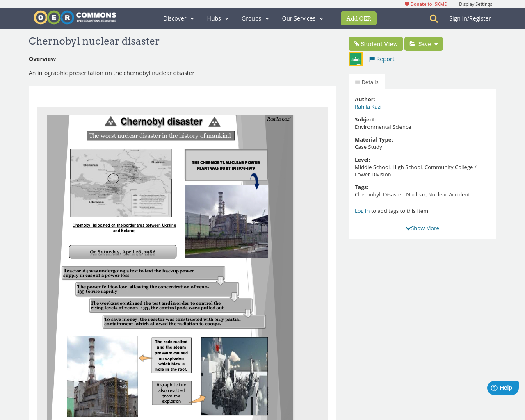Open the Save dropdown

pyautogui.click(x=424, y=44)
